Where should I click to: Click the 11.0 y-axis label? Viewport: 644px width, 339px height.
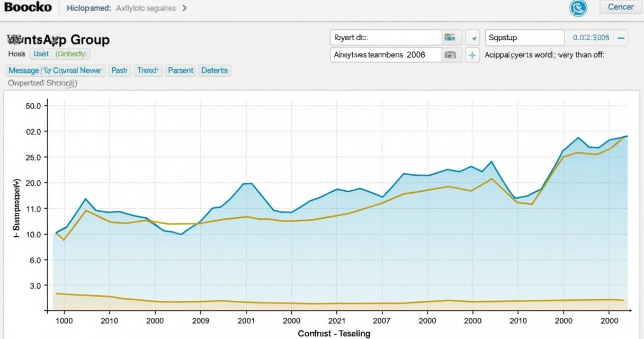[33, 209]
